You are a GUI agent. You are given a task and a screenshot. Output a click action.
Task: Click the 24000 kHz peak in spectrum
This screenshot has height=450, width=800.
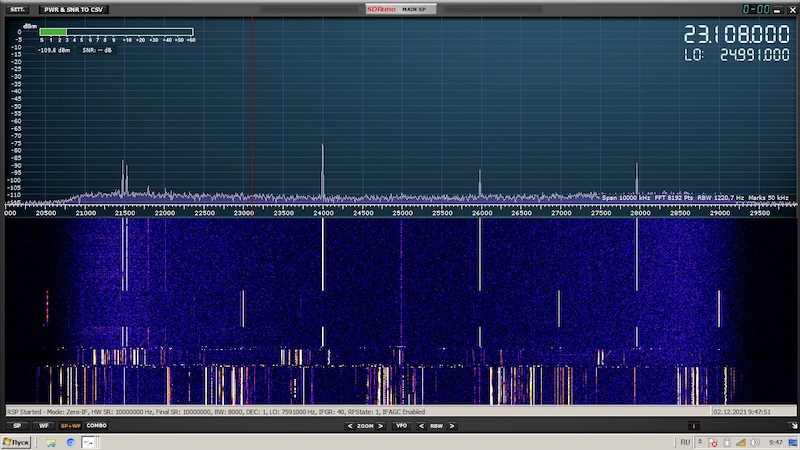tap(322, 160)
